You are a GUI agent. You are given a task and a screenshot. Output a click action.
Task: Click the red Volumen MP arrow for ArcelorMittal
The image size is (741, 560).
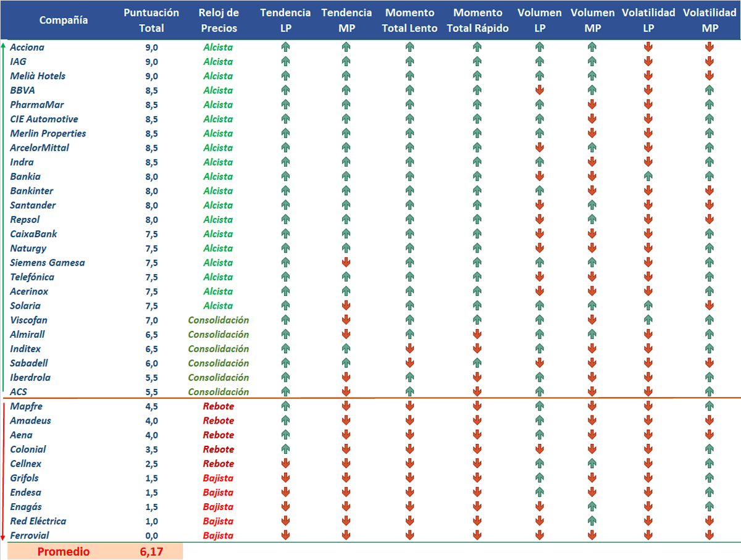(x=592, y=148)
